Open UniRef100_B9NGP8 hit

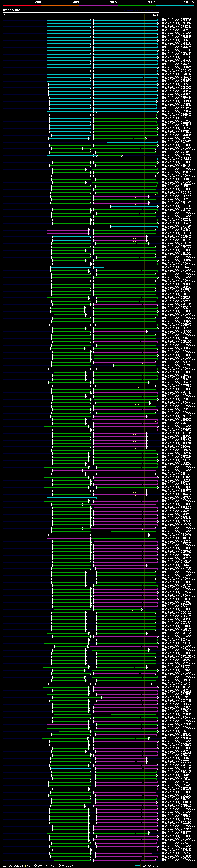tap(176, 47)
